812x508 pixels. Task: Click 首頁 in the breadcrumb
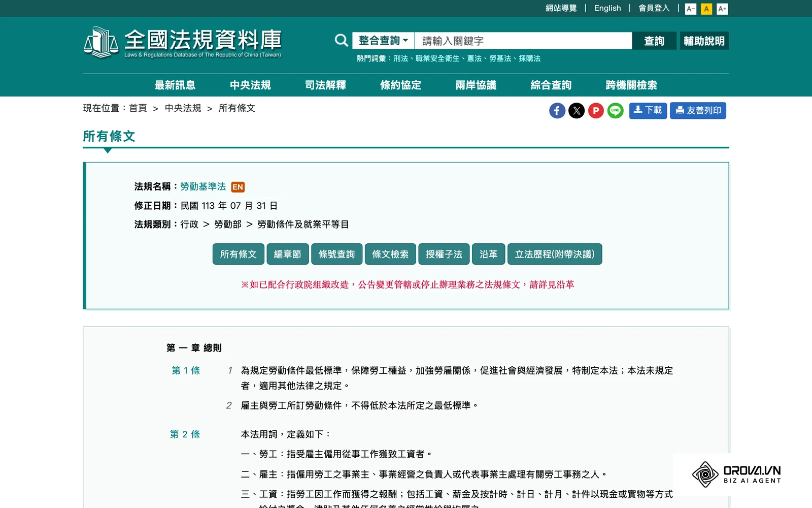click(x=138, y=108)
